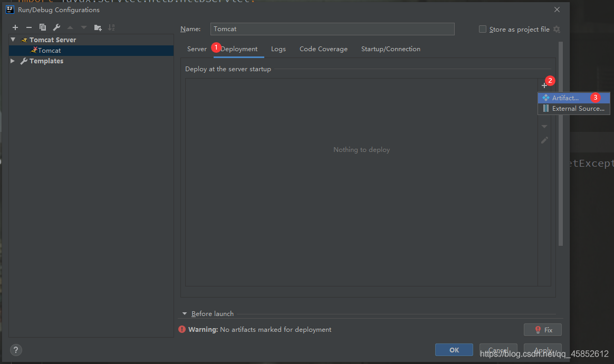Click the Fix button

(x=543, y=330)
